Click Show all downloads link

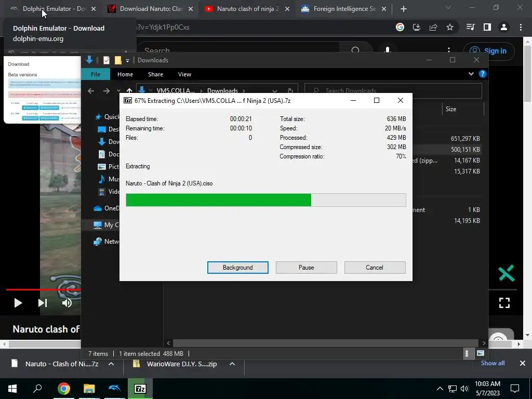pyautogui.click(x=493, y=363)
